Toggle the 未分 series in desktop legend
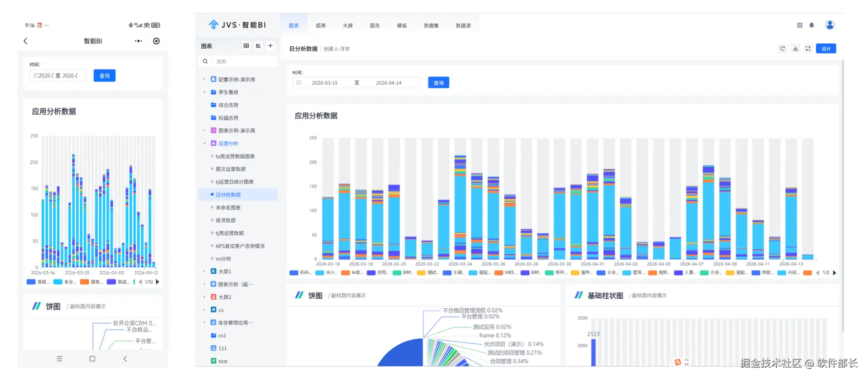This screenshot has width=868, height=379. pyautogui.click(x=326, y=273)
